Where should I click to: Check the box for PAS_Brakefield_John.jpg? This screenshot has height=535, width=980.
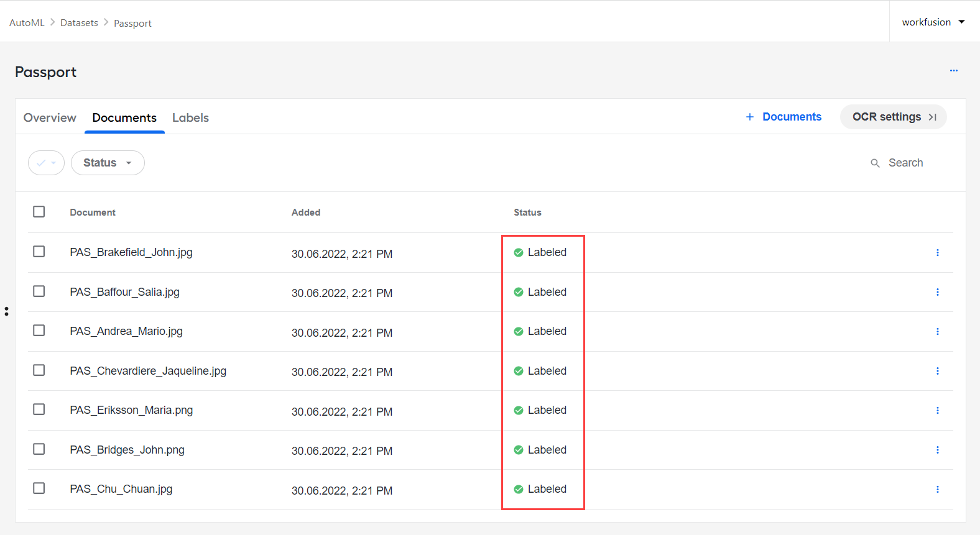point(39,252)
